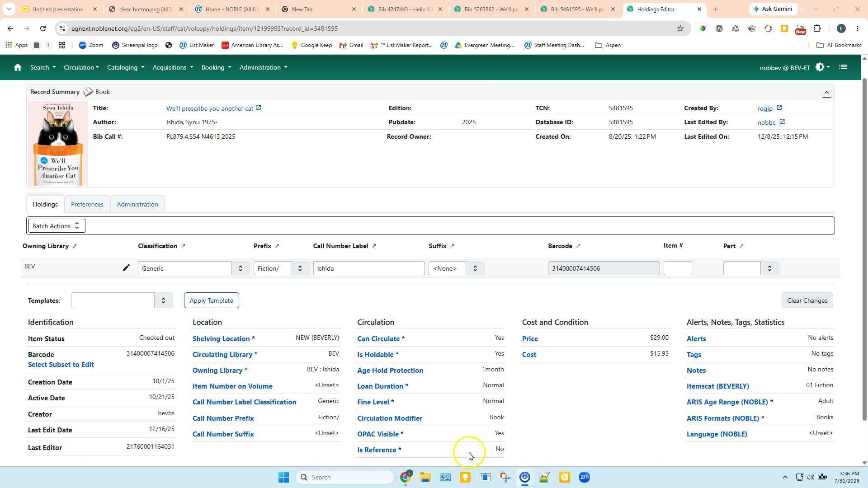The height and width of the screenshot is (488, 868).
Task: Open rdgjp creator external link icon
Action: [x=779, y=108]
